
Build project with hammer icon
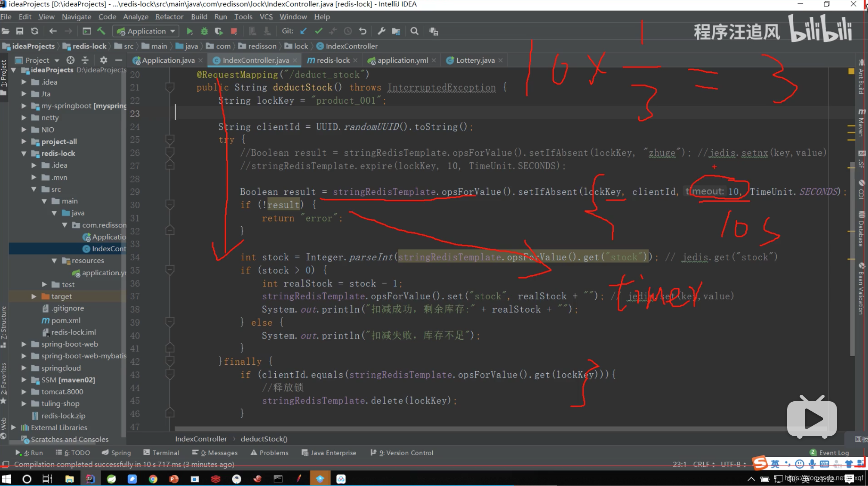(x=101, y=31)
